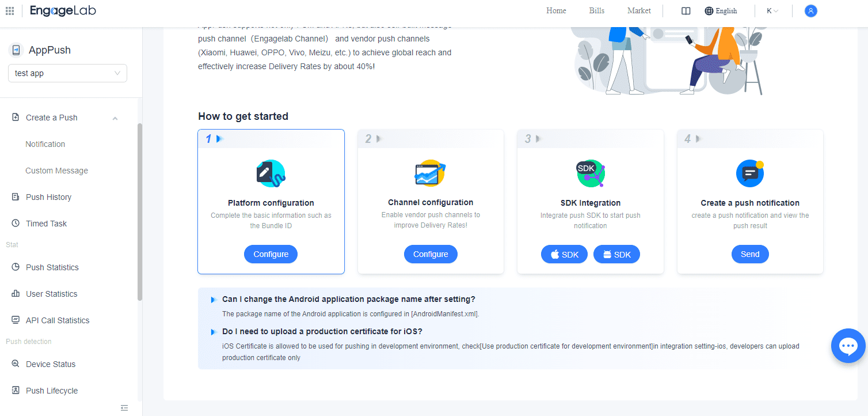The image size is (868, 416).
Task: Click the Push History icon
Action: 16,197
